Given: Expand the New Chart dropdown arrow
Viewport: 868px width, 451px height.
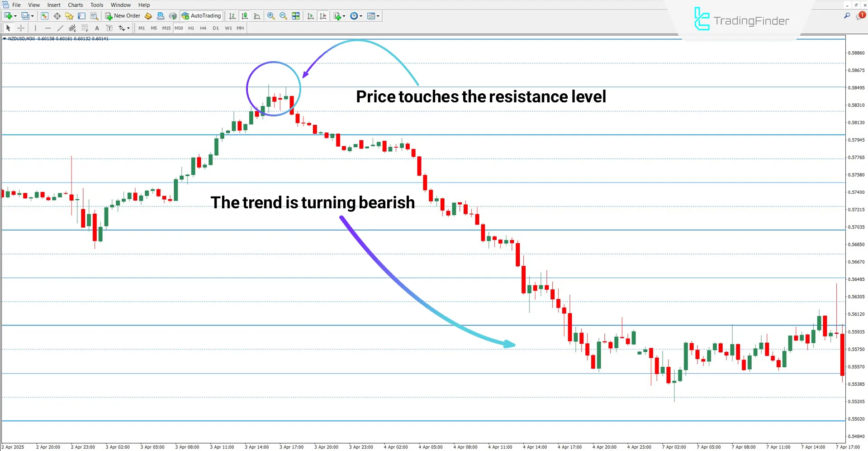Looking at the screenshot, I should point(15,16).
